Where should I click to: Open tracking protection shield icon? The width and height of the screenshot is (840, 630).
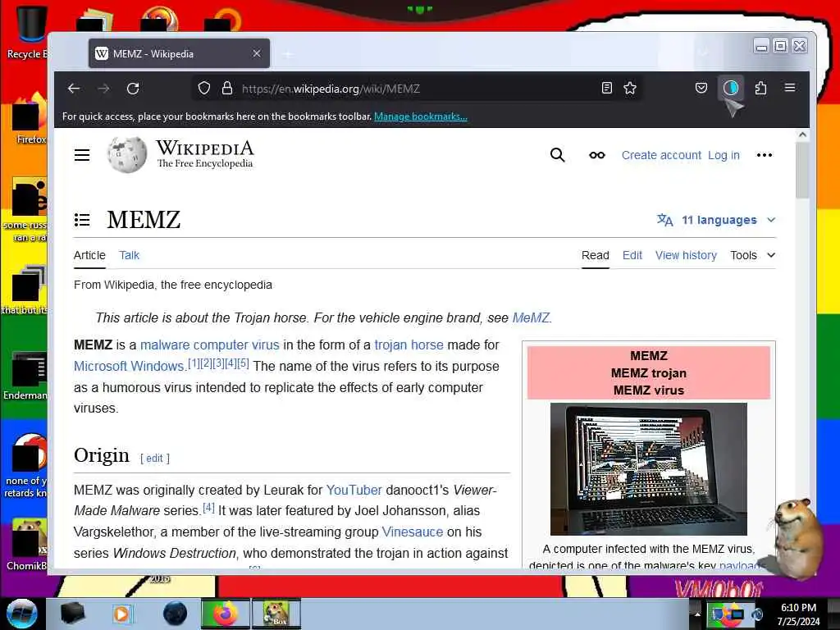(204, 88)
